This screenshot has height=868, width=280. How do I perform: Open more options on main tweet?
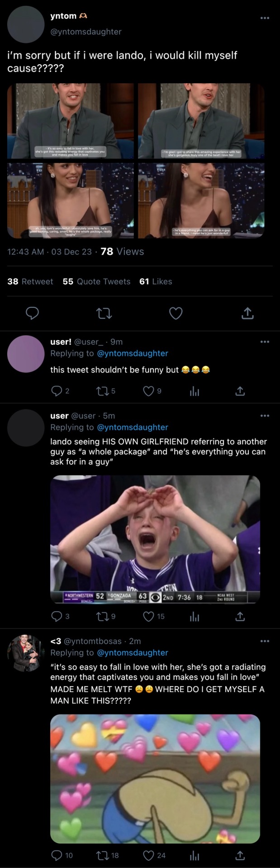click(265, 18)
